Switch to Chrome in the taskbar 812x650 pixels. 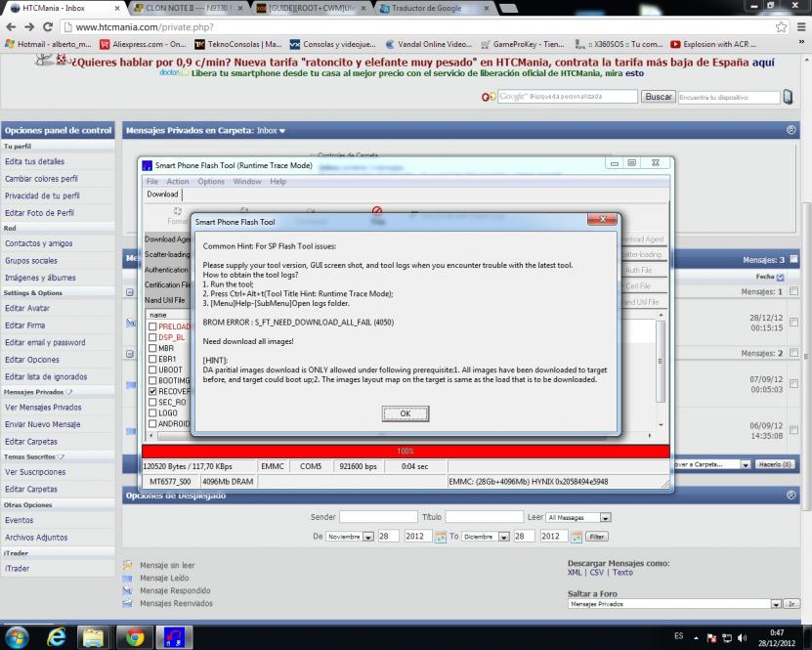tap(135, 637)
